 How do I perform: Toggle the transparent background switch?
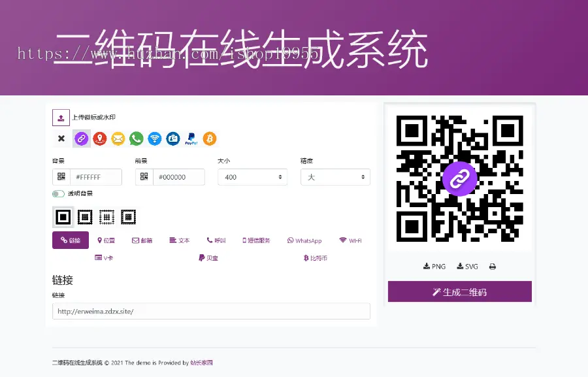click(59, 193)
